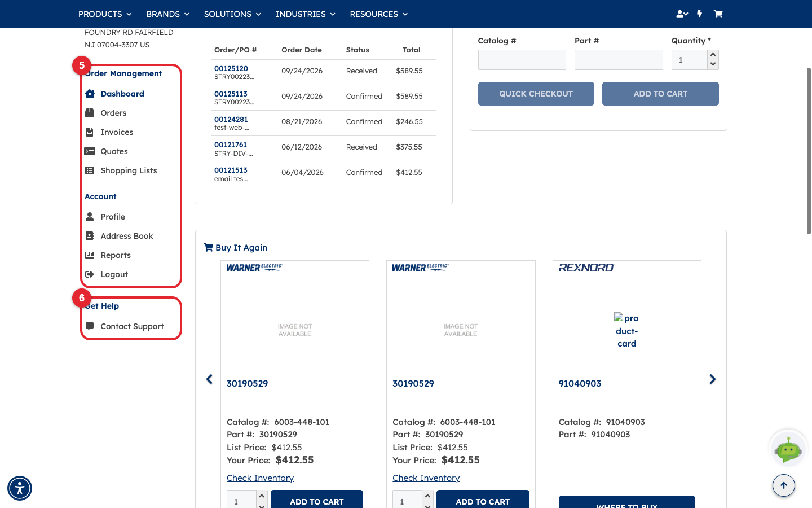Open order number 00125120
Image resolution: width=812 pixels, height=508 pixels.
231,68
